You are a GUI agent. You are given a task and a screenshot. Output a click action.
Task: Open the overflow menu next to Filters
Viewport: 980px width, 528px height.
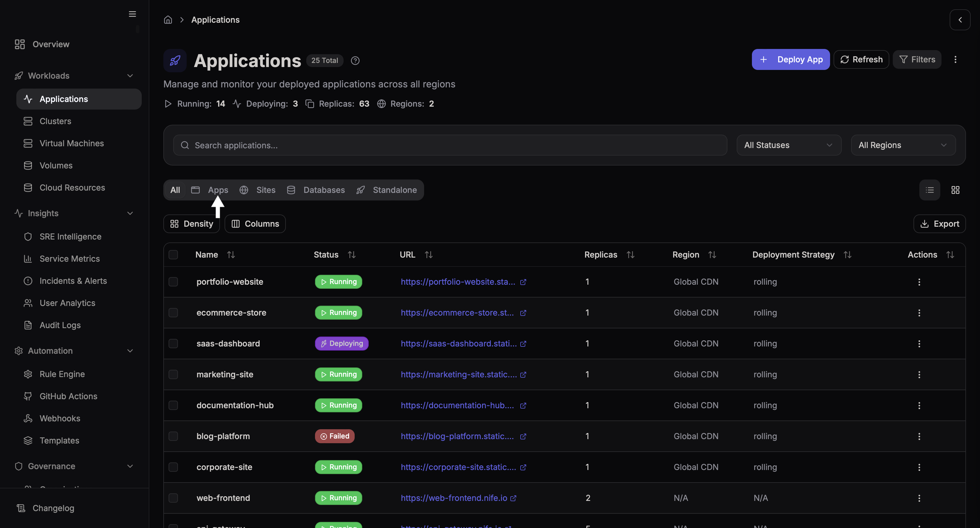[x=955, y=59]
